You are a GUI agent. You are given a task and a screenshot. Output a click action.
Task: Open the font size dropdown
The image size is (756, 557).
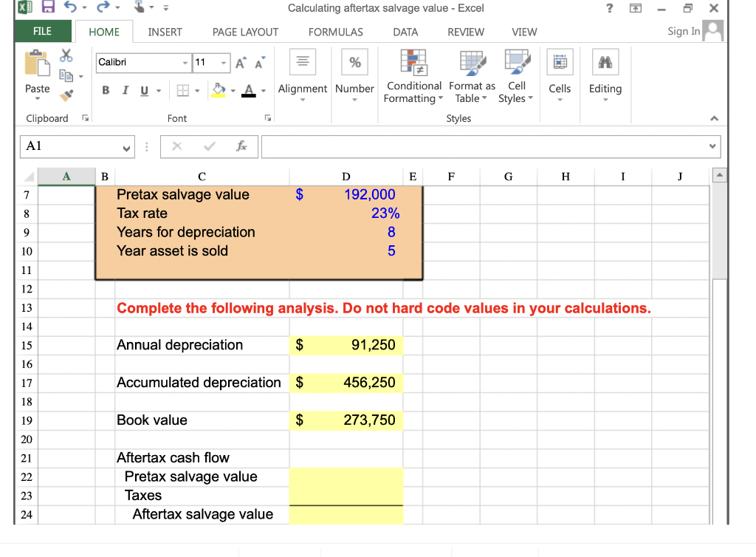223,63
